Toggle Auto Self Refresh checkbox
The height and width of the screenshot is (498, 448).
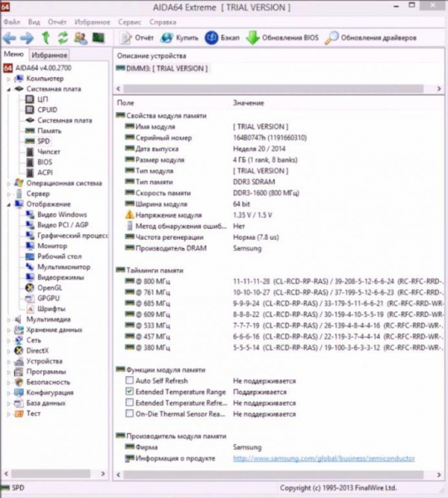click(x=129, y=380)
